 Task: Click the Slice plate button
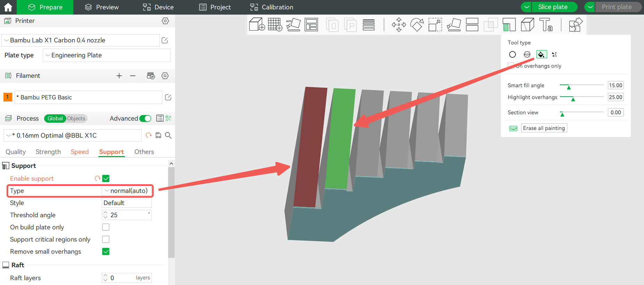pyautogui.click(x=553, y=7)
